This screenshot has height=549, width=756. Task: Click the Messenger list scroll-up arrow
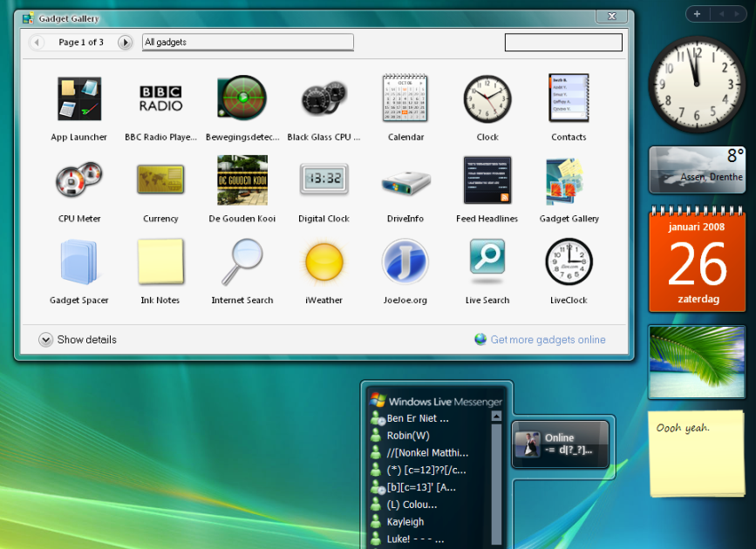(496, 416)
